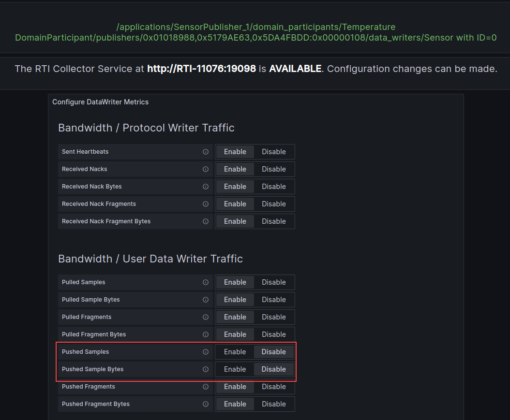Click the Received Nacks info icon
Image resolution: width=510 pixels, height=420 pixels.
[x=205, y=169]
